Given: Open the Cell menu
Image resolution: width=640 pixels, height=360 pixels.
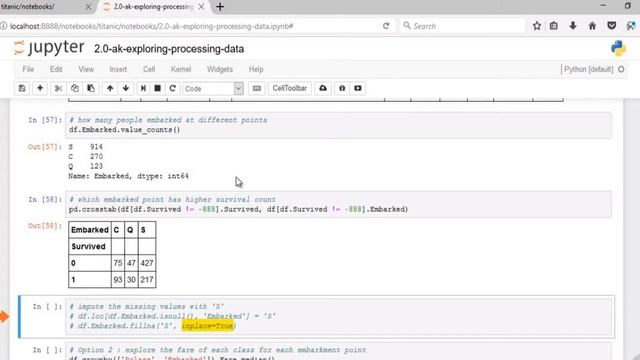Looking at the screenshot, I should [149, 69].
